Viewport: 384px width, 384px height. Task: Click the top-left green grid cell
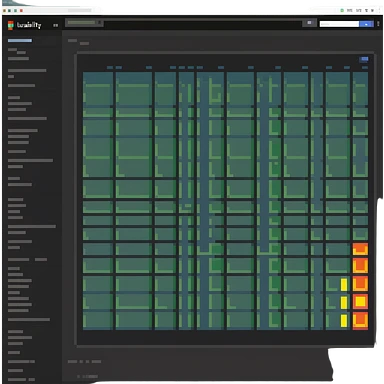click(x=98, y=89)
